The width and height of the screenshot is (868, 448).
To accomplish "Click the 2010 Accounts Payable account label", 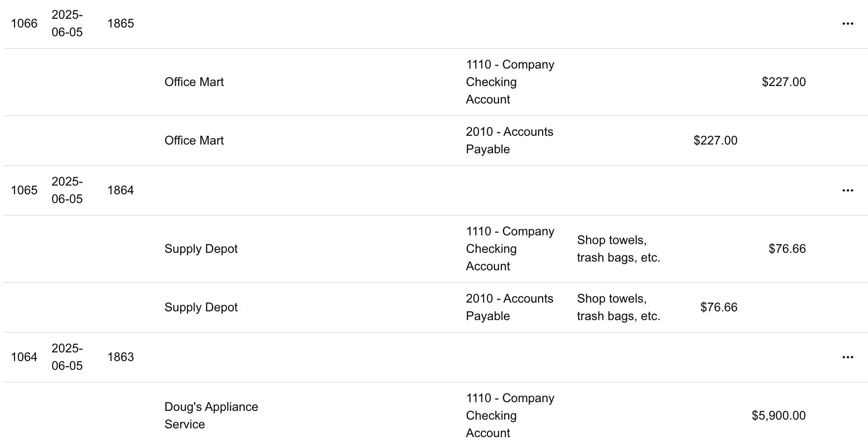I will point(509,140).
